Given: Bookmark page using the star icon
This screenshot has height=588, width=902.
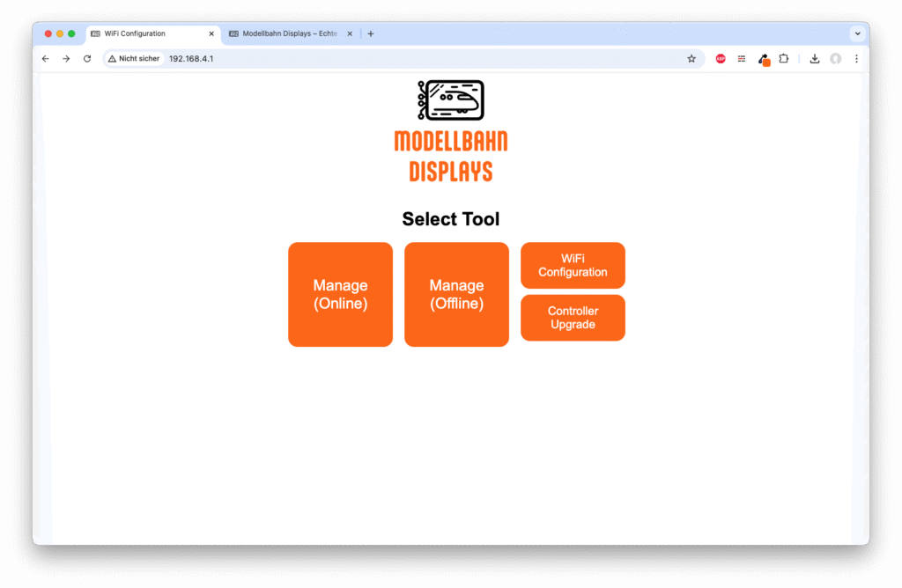Looking at the screenshot, I should click(x=691, y=59).
